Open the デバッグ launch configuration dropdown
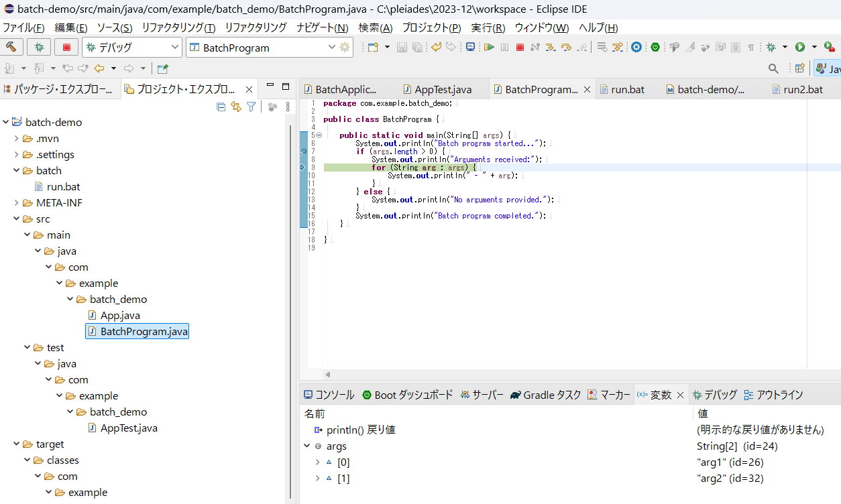 [176, 47]
